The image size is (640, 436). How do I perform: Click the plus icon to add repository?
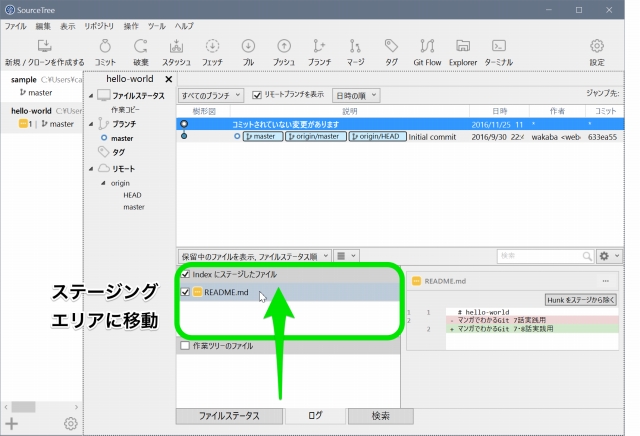point(11,424)
